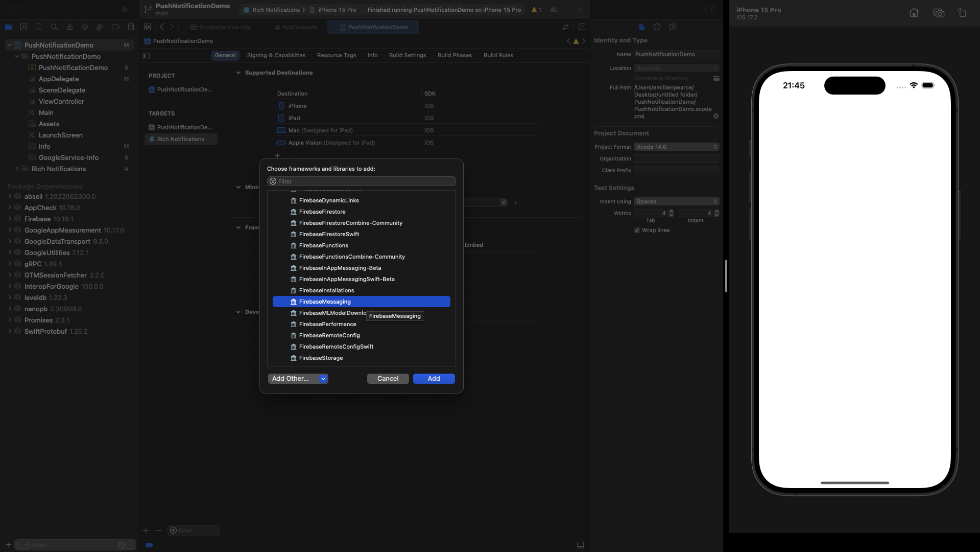
Task: Open the Indent Using dropdown
Action: point(677,201)
